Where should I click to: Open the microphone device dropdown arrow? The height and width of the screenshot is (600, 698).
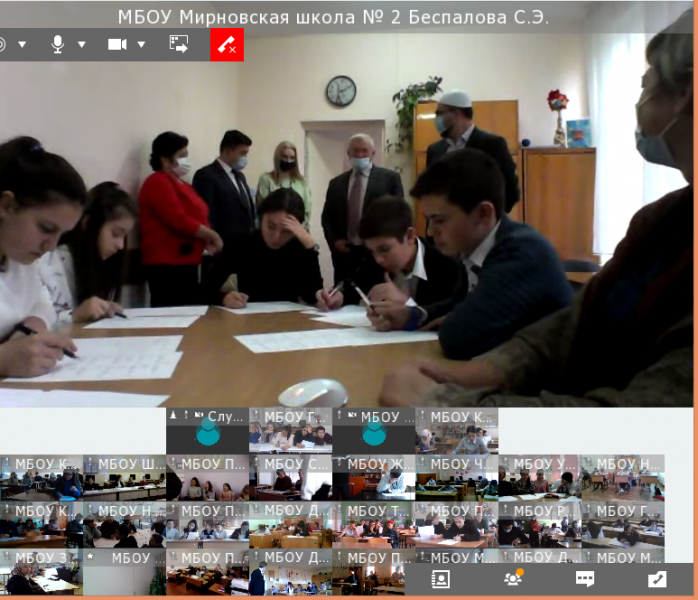click(82, 44)
